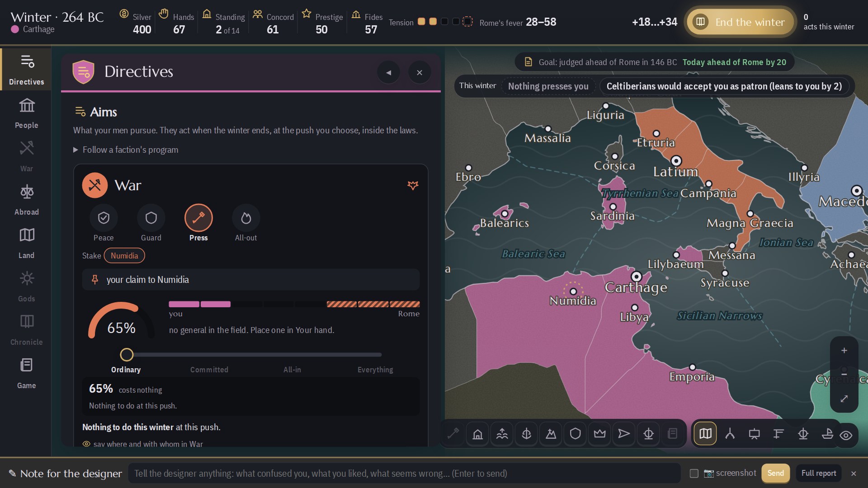Click the paper-plane arrow icon in map toolbar

tap(624, 434)
